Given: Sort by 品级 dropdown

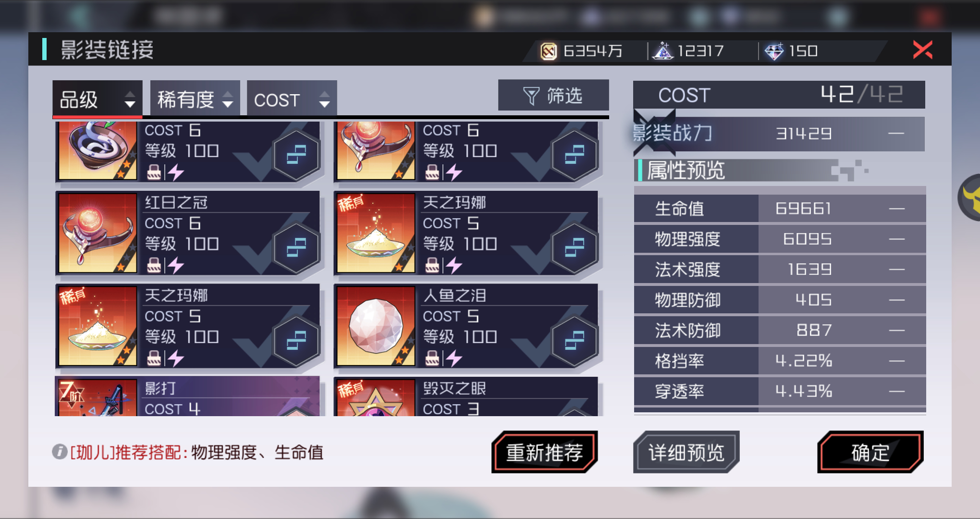Looking at the screenshot, I should pos(98,99).
